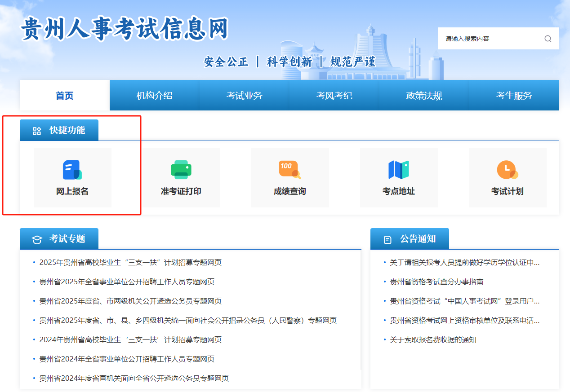Screen dimensions: 570x392
Task: Type in the 请输入搜索内容 search box
Action: 490,39
